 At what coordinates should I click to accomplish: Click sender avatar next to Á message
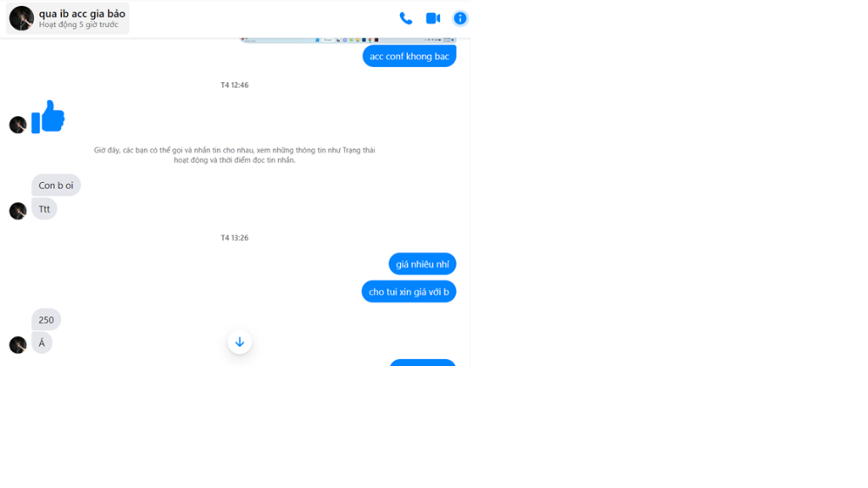18,345
